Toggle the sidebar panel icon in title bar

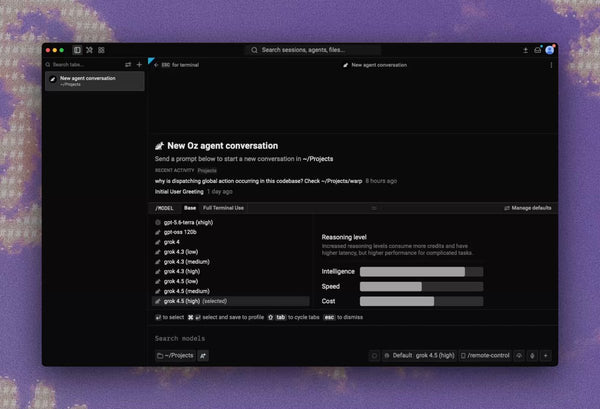click(77, 50)
